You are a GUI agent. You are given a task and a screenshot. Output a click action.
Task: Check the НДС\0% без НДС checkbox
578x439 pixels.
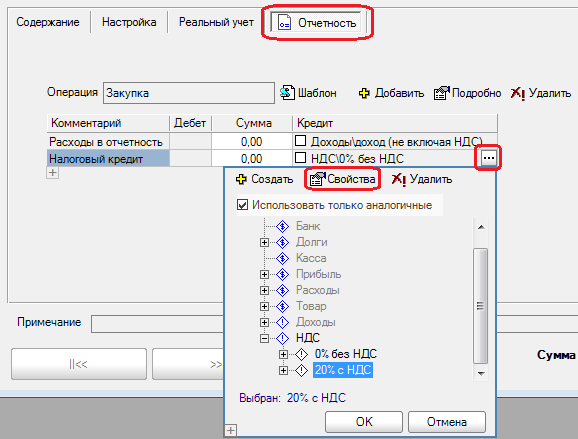point(300,158)
